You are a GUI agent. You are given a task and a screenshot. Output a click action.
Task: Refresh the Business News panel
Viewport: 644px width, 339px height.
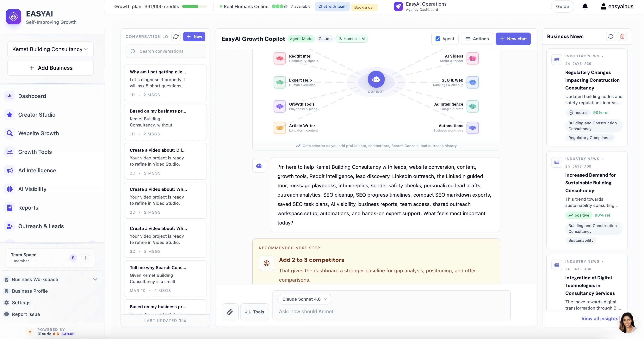tap(610, 36)
